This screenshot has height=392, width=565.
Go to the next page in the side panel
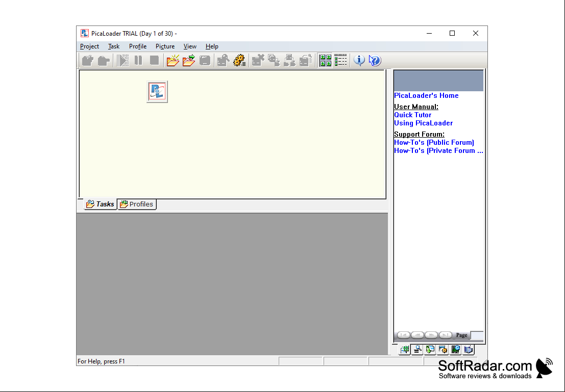tap(431, 335)
